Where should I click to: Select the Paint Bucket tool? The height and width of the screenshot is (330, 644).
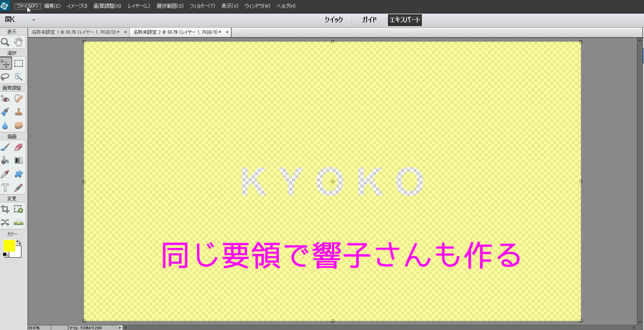[x=5, y=161]
